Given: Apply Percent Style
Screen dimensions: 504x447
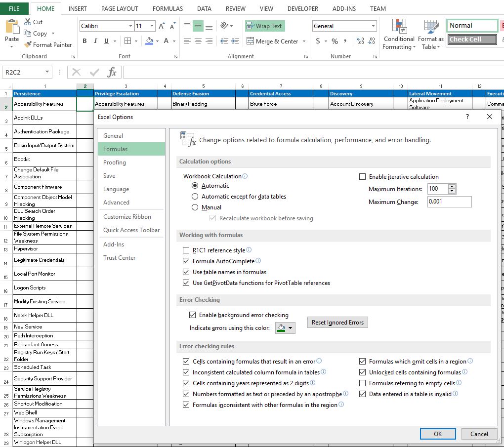Looking at the screenshot, I should pos(335,41).
